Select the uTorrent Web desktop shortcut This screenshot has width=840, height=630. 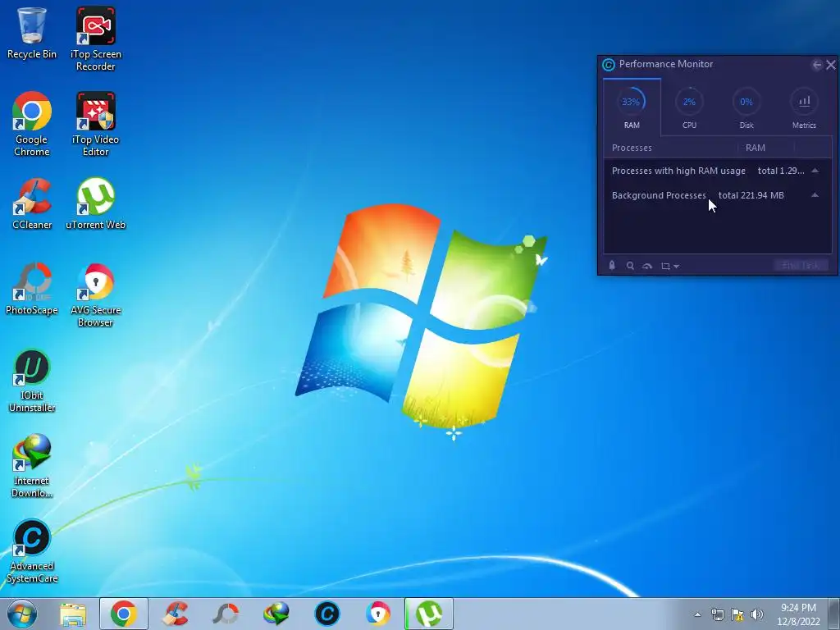(x=95, y=203)
